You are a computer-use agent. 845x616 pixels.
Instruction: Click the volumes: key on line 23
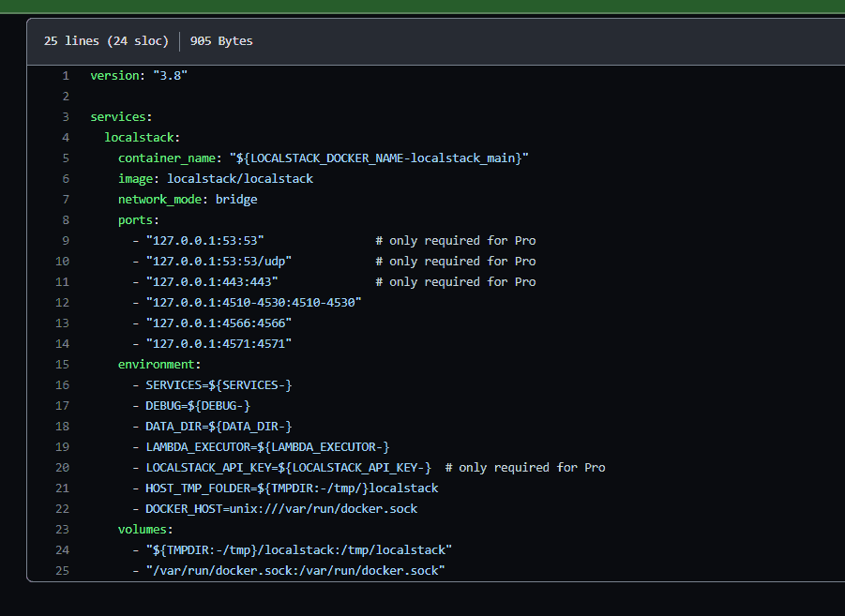click(143, 529)
